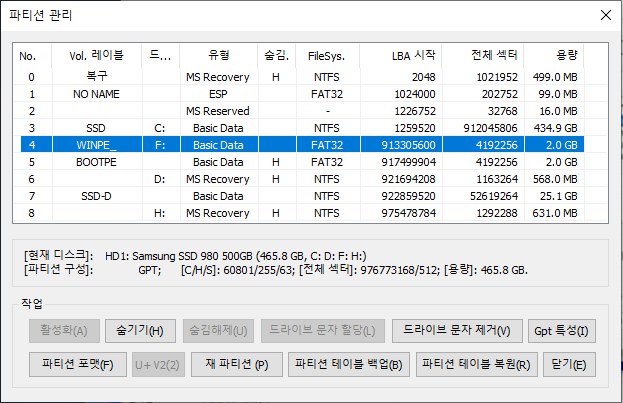Image resolution: width=623 pixels, height=403 pixels.
Task: Click the 전체 섹터 column header
Action: [x=483, y=56]
